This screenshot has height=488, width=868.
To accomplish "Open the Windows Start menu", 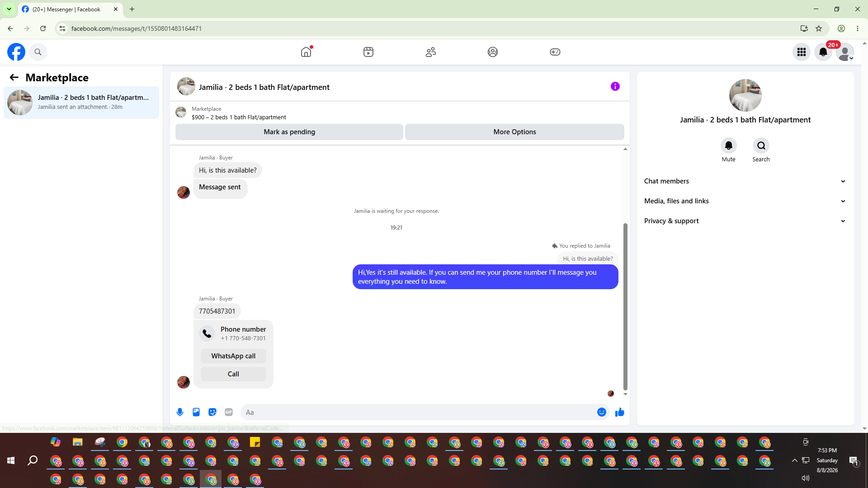I will pos(11,460).
